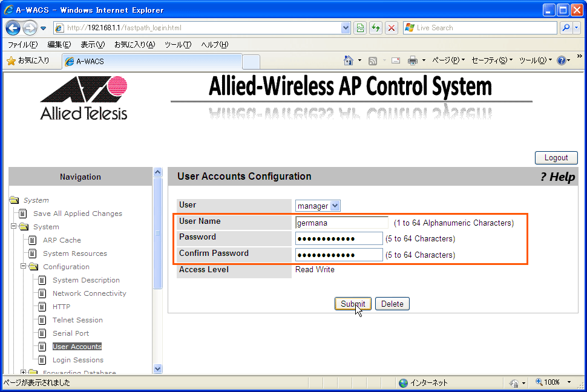Screen dimensions: 587x392
Task: Open a new blank tab
Action: pos(251,62)
